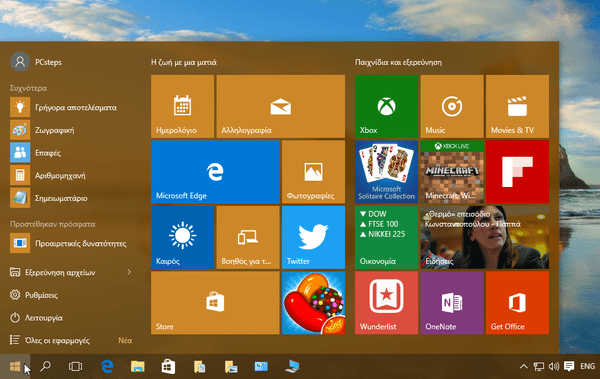This screenshot has width=600, height=379.
Task: Open the Music tile
Action: pos(452,106)
